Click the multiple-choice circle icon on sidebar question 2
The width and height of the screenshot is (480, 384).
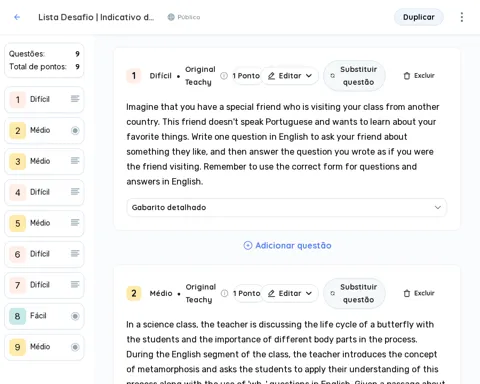(x=75, y=130)
